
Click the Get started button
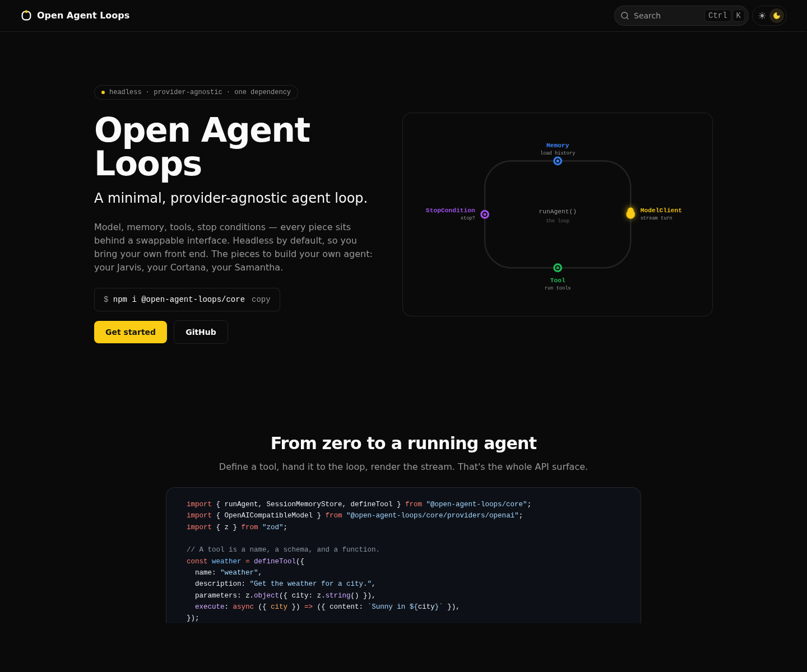[131, 332]
